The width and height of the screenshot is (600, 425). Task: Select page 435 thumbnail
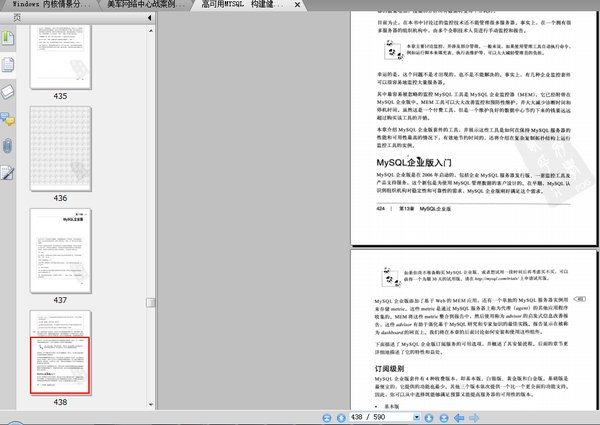[x=60, y=57]
